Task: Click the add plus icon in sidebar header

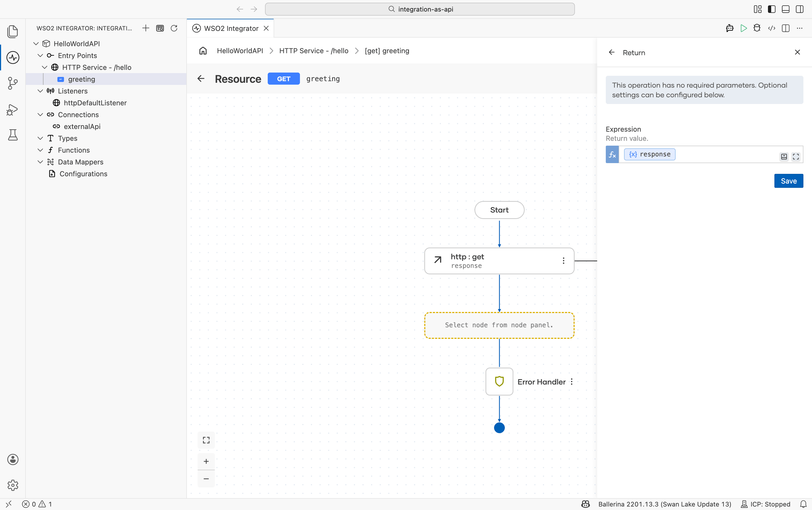Action: coord(146,28)
